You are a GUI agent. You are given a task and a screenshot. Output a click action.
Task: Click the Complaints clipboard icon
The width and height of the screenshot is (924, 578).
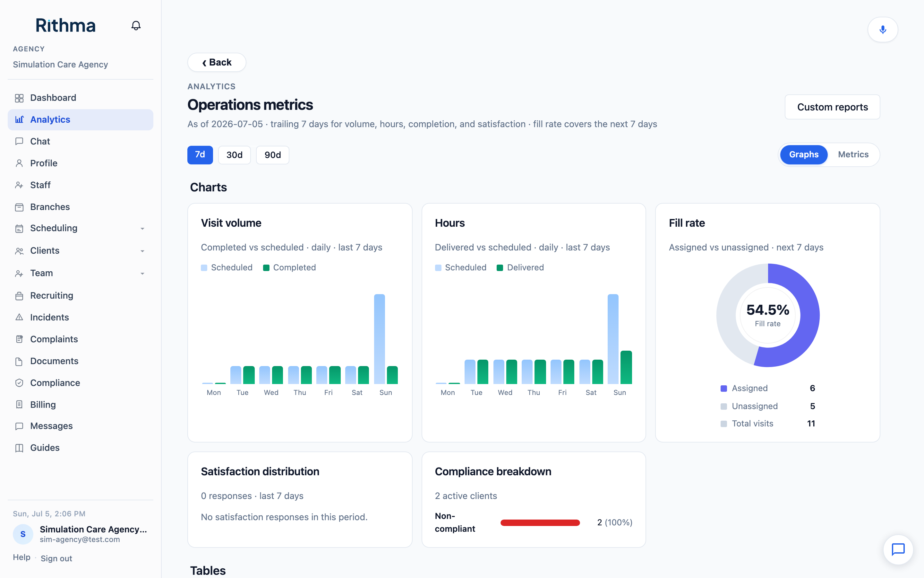tap(19, 339)
